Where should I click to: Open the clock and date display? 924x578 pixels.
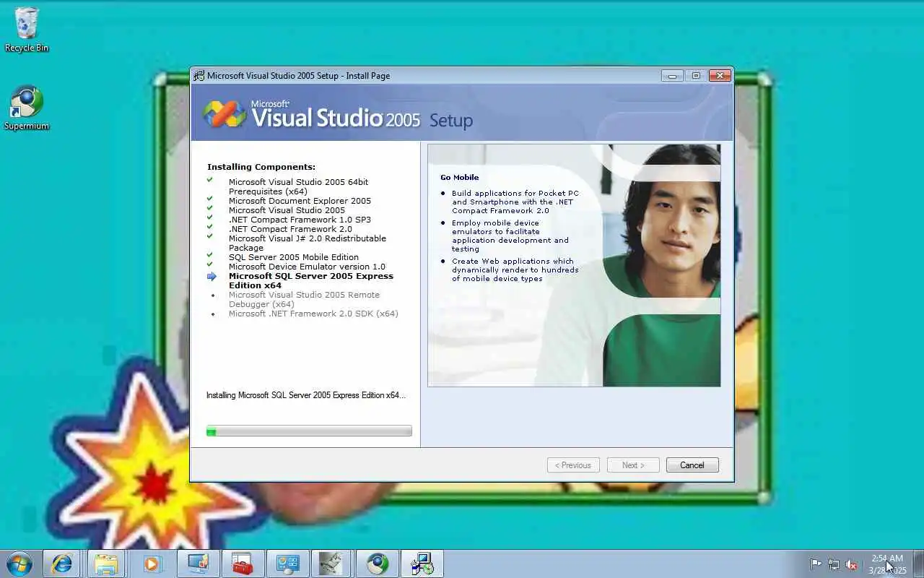(x=887, y=564)
